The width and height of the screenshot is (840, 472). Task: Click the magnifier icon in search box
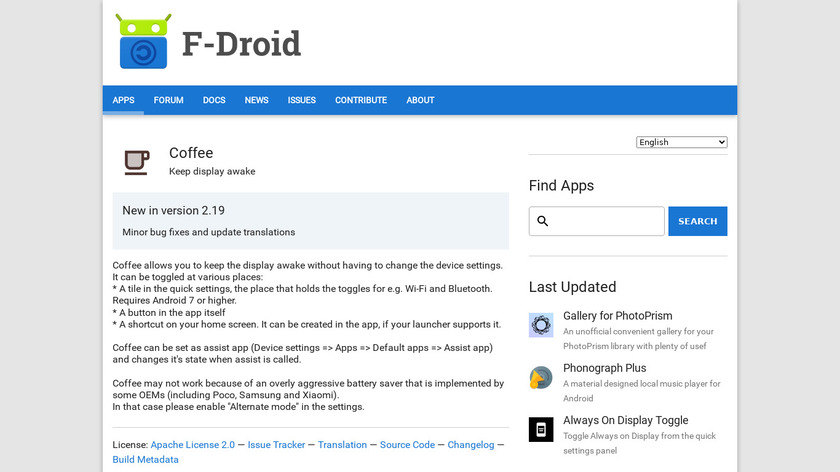coord(543,221)
